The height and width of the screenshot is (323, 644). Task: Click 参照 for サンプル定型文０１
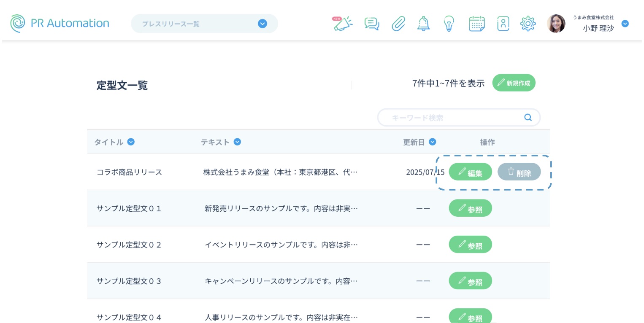pos(470,208)
